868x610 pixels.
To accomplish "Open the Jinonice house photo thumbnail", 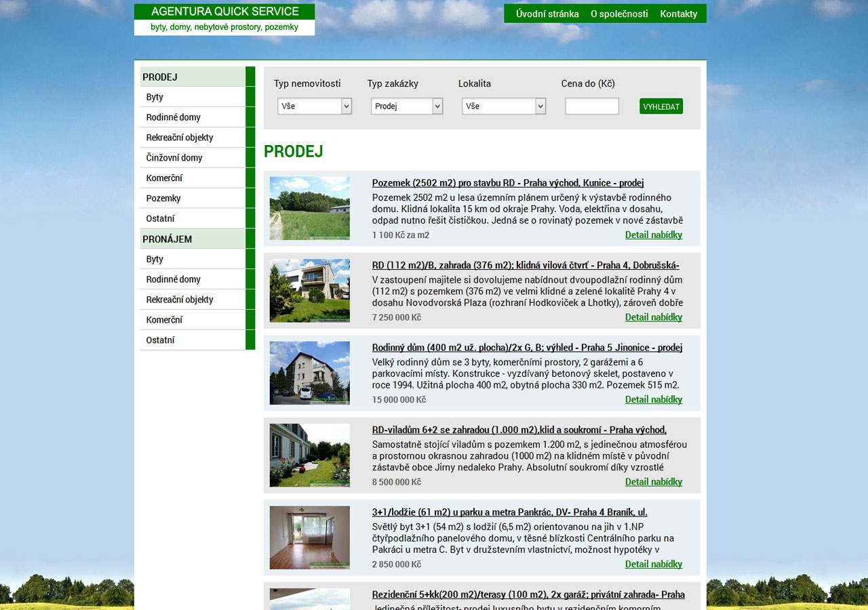I will click(310, 373).
